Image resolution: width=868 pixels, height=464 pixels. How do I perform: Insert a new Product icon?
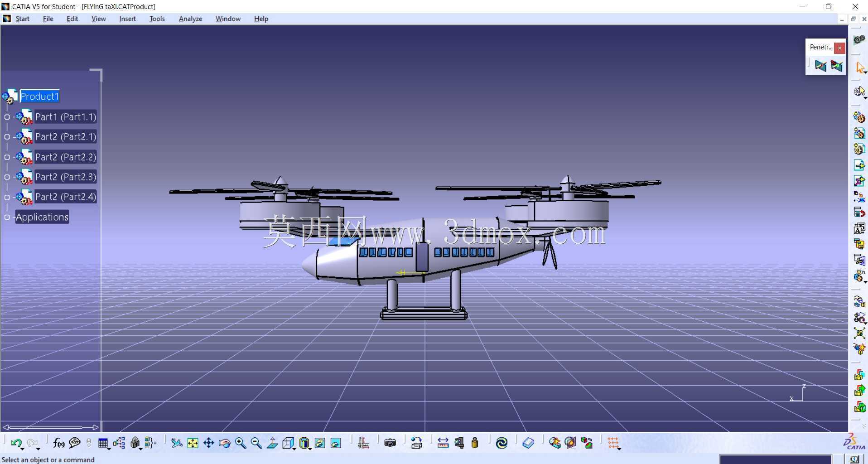click(859, 133)
